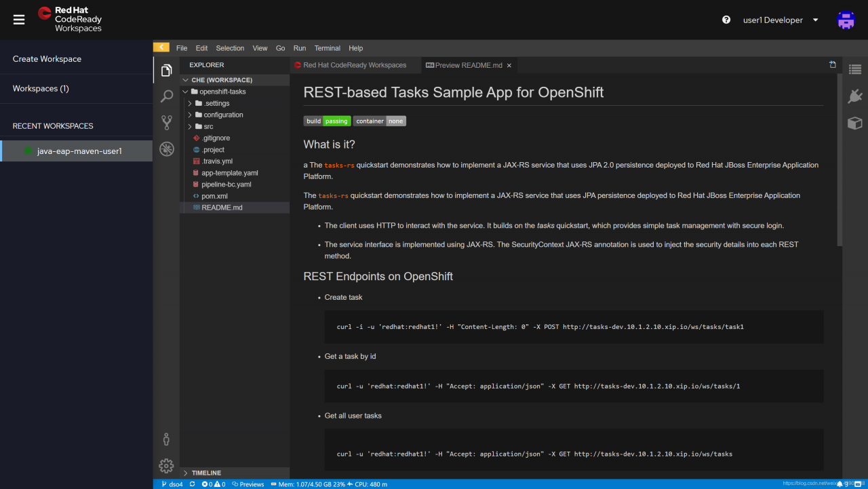Viewport: 868px width, 489px height.
Task: Click CPU 480 m status item
Action: [367, 484]
